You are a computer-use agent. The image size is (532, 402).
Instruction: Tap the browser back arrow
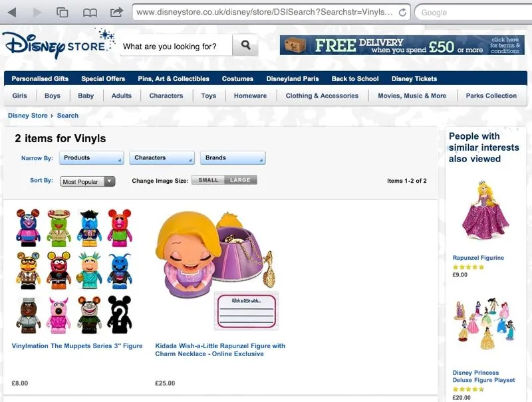click(12, 13)
